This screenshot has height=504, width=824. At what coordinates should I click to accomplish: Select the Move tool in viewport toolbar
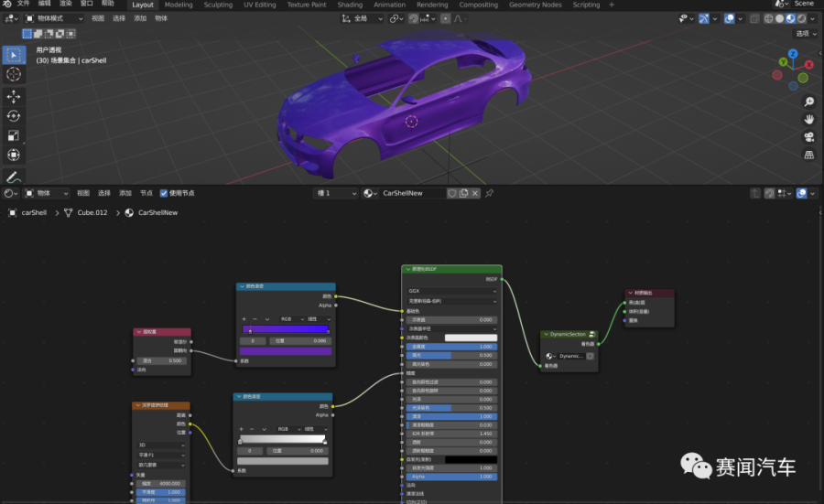pos(14,96)
